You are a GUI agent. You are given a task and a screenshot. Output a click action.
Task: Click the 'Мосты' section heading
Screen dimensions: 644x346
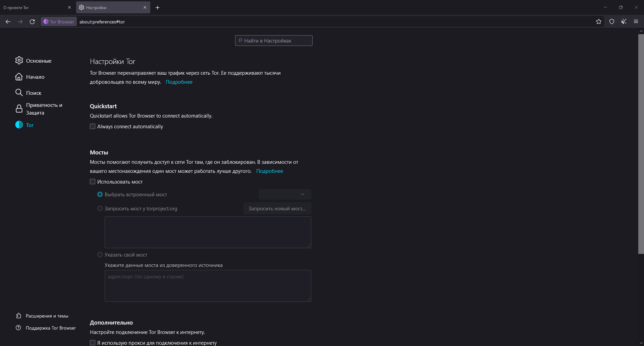click(99, 152)
